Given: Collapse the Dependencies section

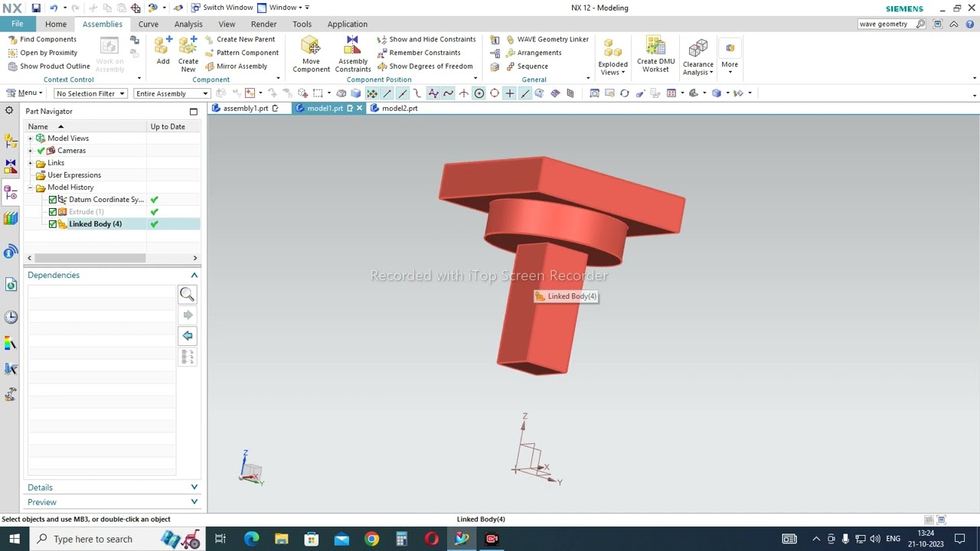Looking at the screenshot, I should point(194,275).
